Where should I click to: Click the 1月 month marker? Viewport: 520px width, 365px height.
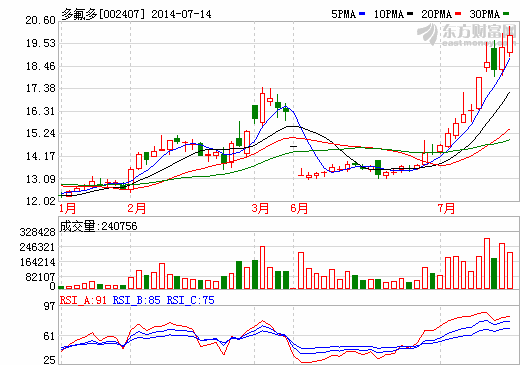coord(68,208)
